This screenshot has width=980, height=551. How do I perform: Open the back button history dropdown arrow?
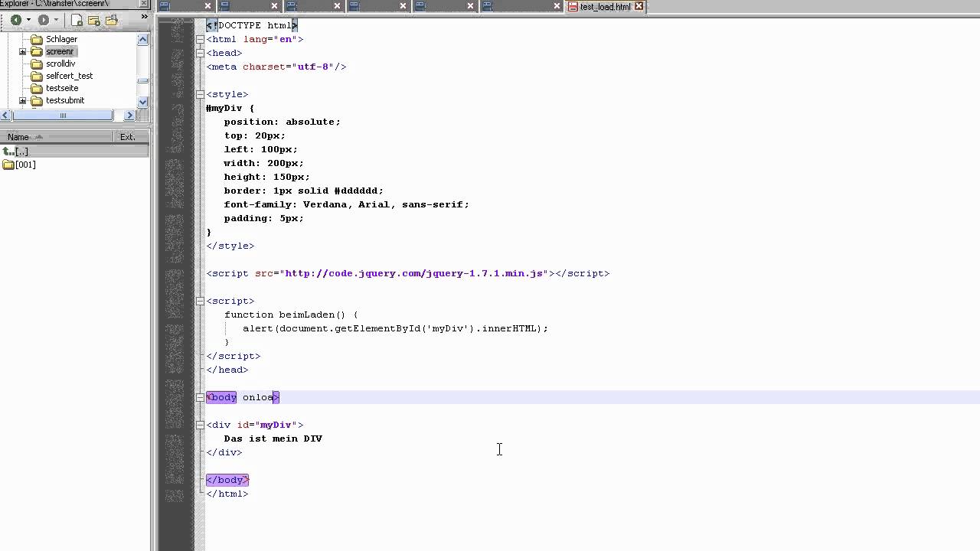pyautogui.click(x=28, y=20)
